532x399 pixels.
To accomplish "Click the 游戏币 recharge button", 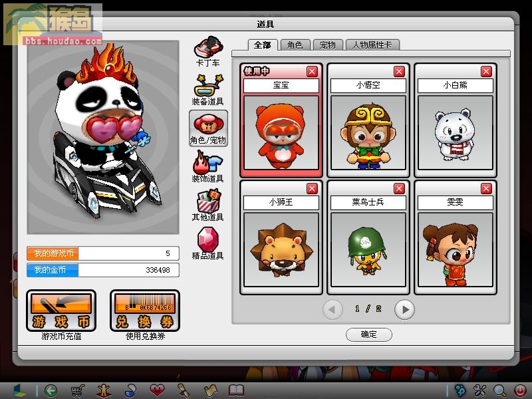I will [61, 311].
